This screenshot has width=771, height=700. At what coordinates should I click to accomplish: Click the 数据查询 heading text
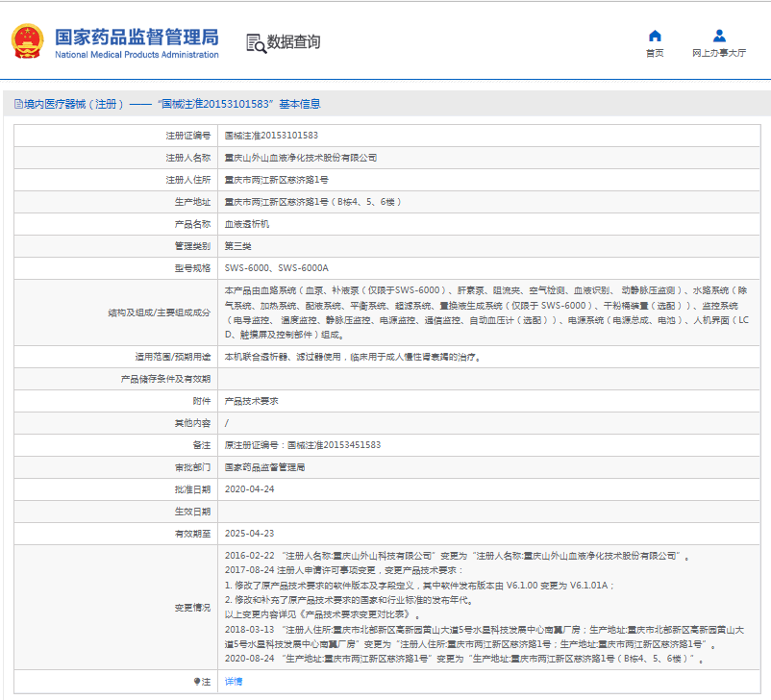[294, 42]
